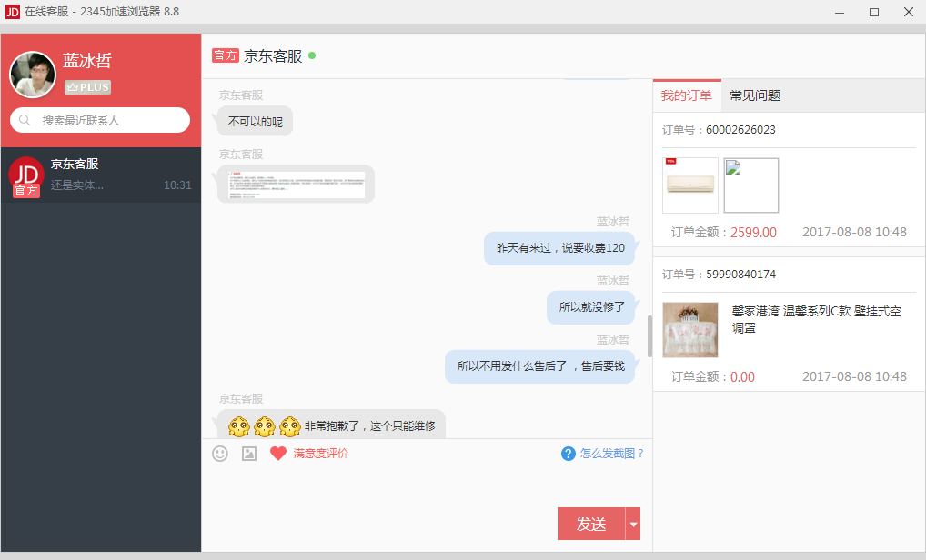Screen dimensions: 926x560
Task: Click the date 2017-08-08 10:48 of 2599.00 order
Action: [x=854, y=232]
